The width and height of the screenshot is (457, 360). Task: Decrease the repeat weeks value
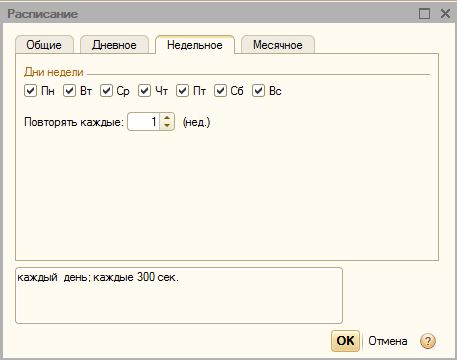coord(167,125)
